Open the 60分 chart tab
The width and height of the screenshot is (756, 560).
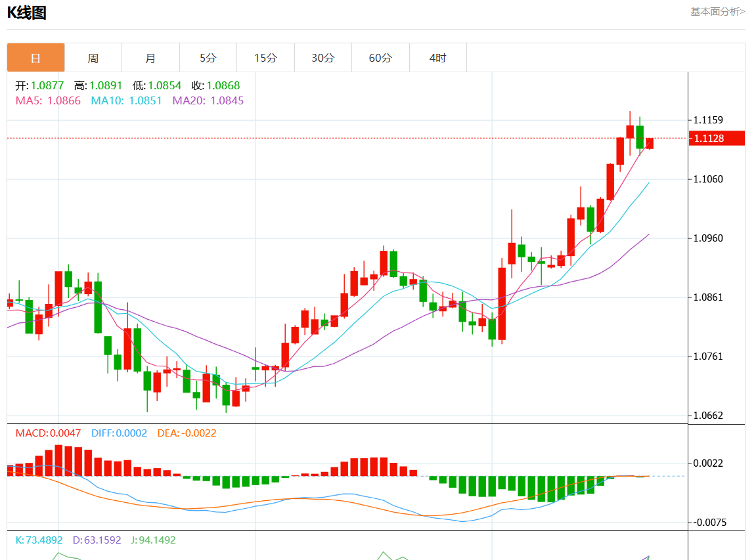click(x=380, y=58)
